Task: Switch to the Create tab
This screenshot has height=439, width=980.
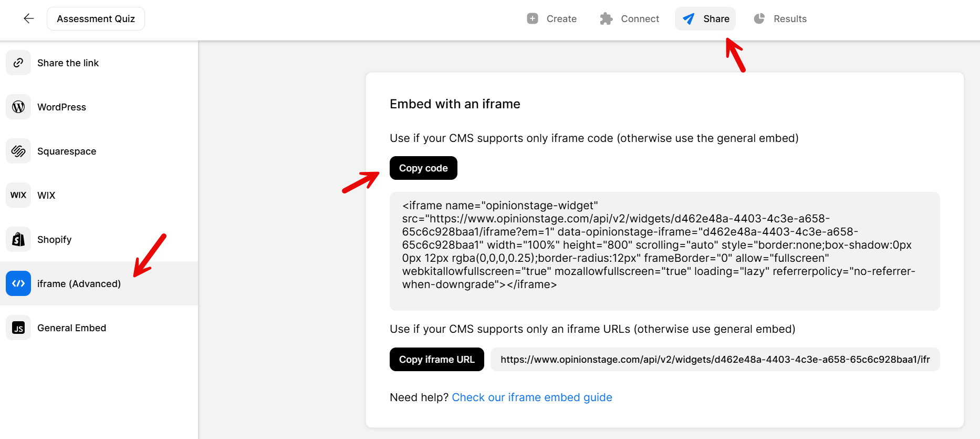Action: [562, 18]
